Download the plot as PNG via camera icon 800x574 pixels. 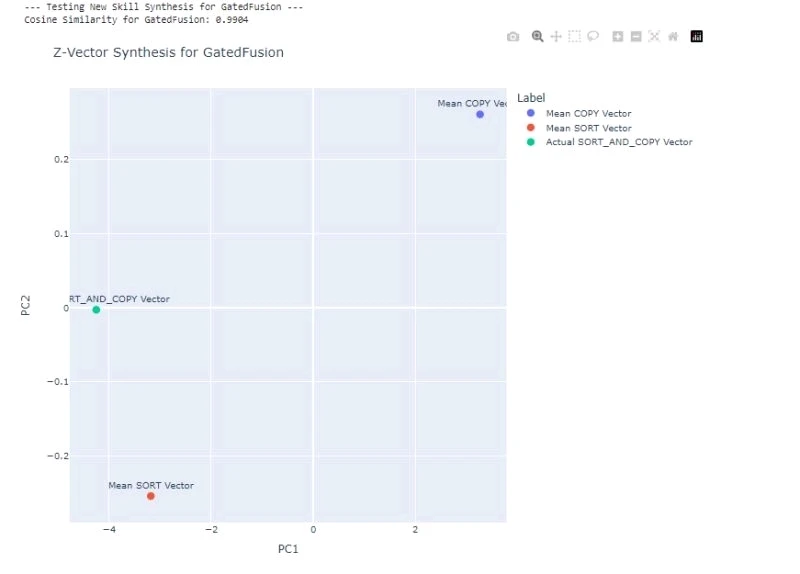513,37
